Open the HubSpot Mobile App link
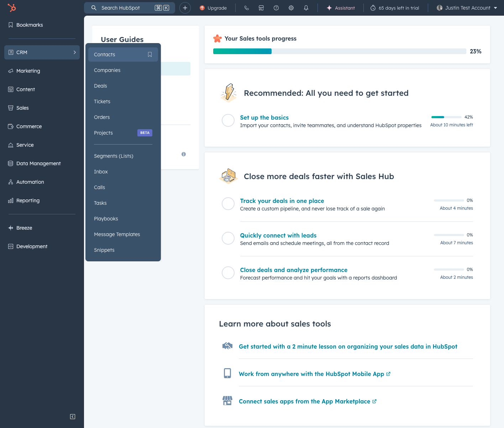This screenshot has width=504, height=428. pyautogui.click(x=315, y=374)
